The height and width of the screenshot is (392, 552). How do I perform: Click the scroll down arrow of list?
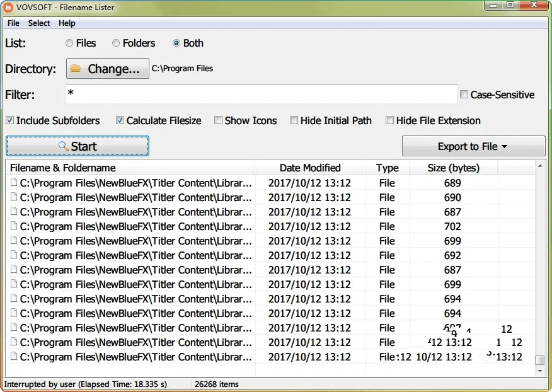coord(540,371)
